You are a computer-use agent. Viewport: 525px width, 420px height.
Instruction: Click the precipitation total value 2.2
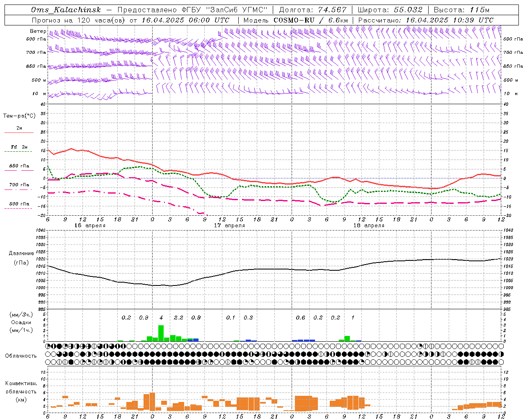178,317
